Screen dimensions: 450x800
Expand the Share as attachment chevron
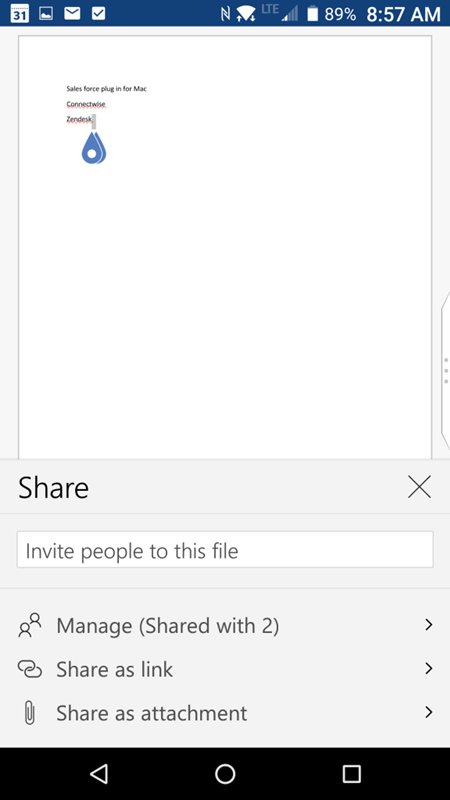pos(429,712)
